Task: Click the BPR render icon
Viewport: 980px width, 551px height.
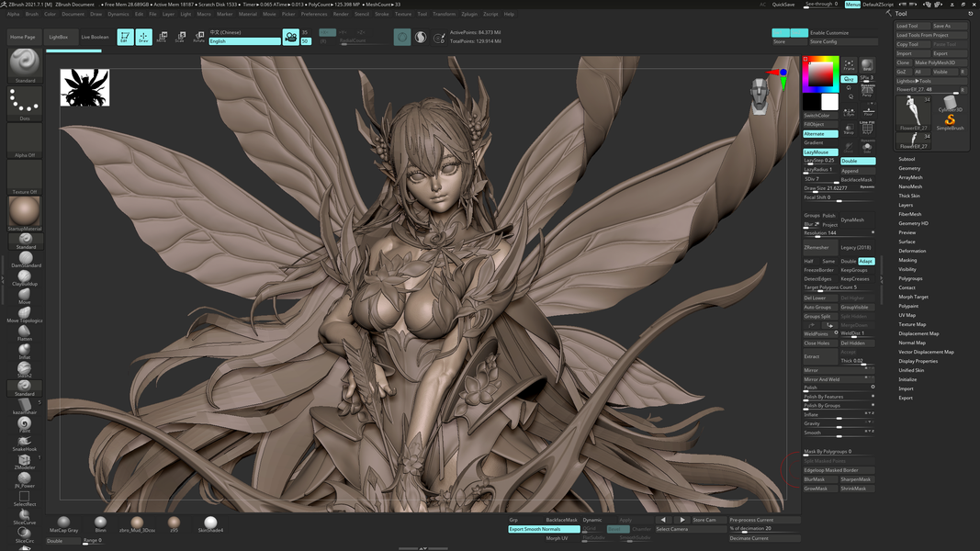Action: (867, 65)
